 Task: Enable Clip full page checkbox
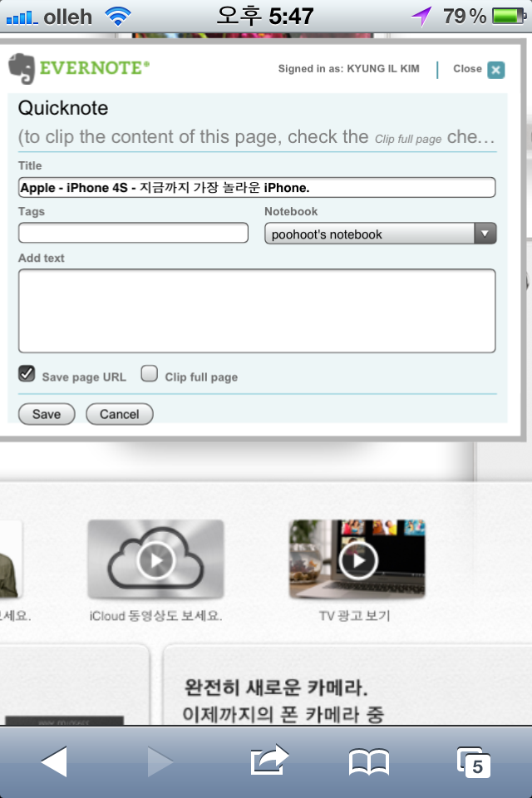149,373
